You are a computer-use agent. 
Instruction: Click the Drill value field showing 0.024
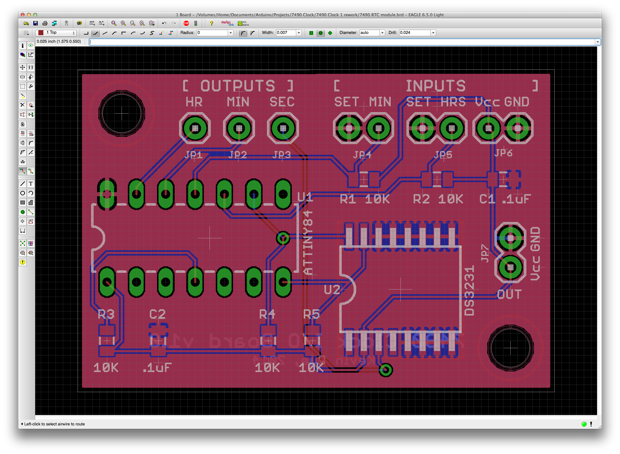coord(415,33)
